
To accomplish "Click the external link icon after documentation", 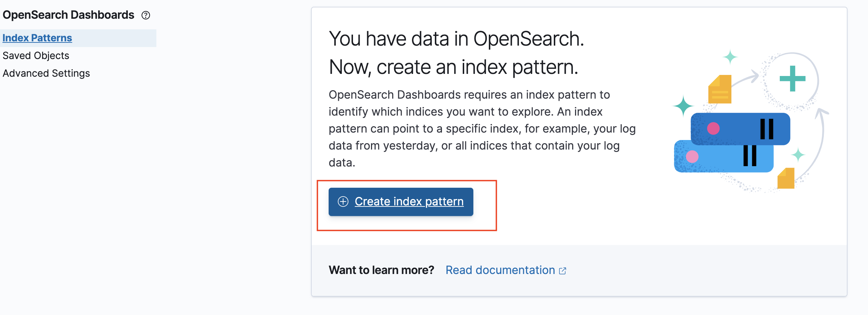I will (563, 271).
